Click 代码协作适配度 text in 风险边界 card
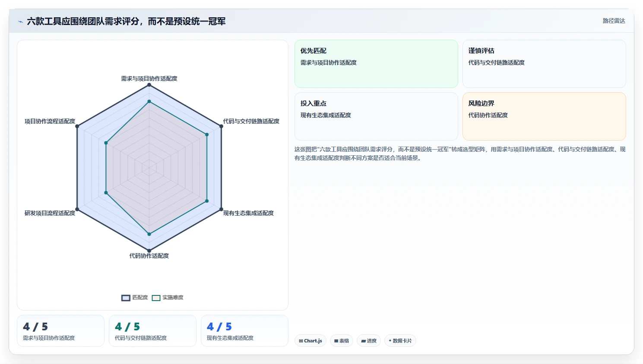Image resolution: width=643 pixels, height=364 pixels. [488, 115]
